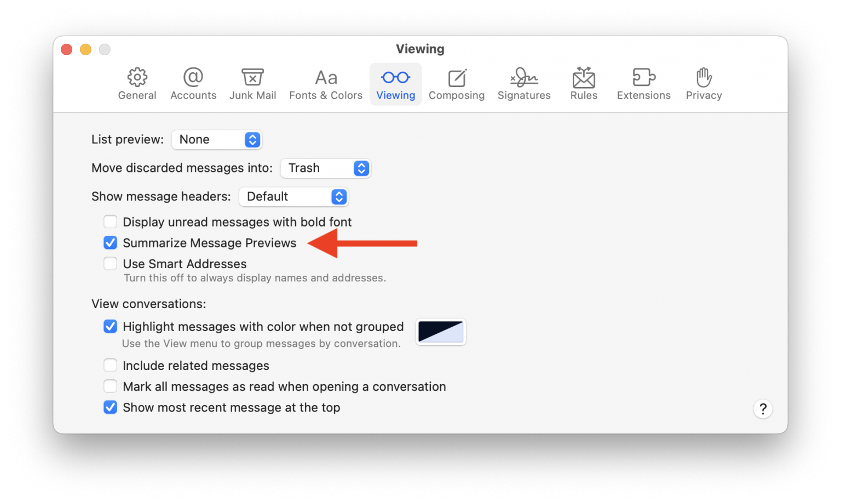Screen dimensions: 841x504
Task: Disable Summarize Message Previews
Action: click(x=110, y=242)
